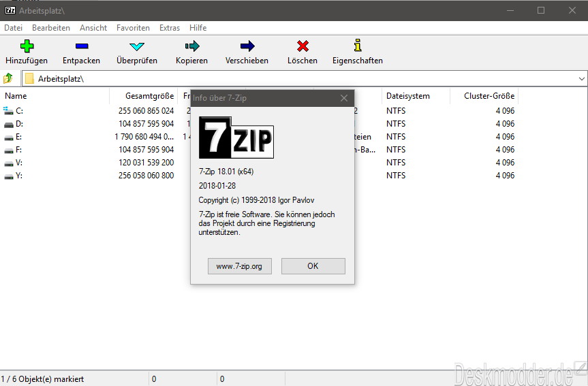Expand the Arbeitsplatz address bar dropdown

tap(581, 79)
